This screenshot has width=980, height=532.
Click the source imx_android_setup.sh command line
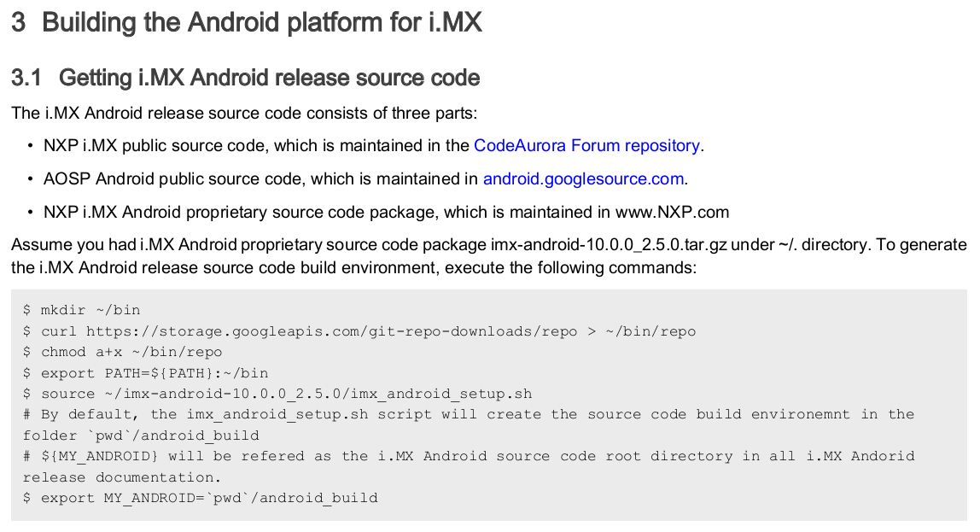click(277, 394)
